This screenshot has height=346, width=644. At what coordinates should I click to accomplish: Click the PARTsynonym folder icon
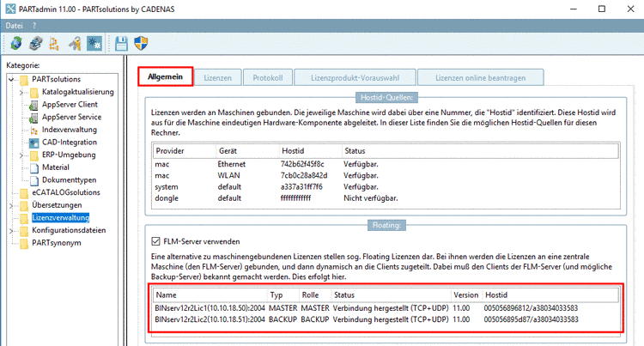(x=24, y=243)
